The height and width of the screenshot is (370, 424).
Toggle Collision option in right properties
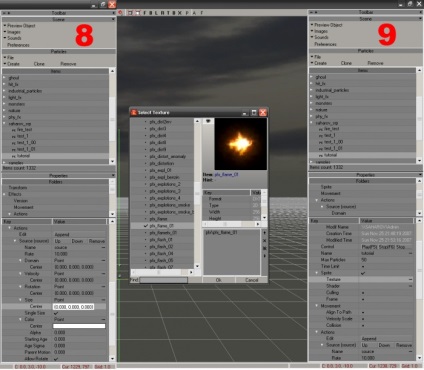coord(363,325)
